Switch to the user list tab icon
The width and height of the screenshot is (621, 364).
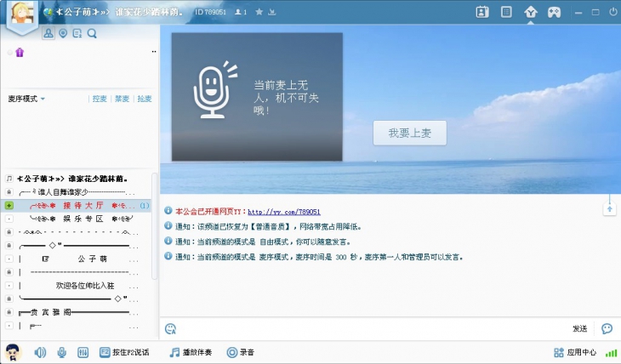(x=48, y=33)
